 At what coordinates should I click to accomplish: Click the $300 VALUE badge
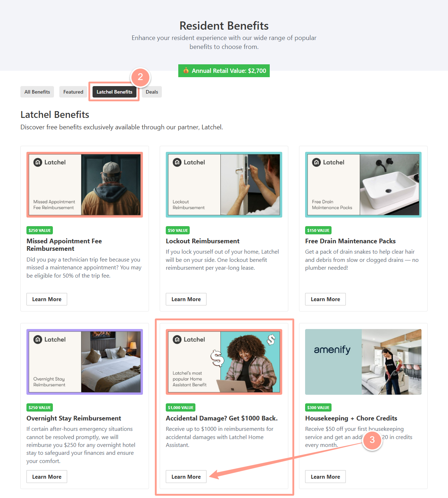coord(318,408)
